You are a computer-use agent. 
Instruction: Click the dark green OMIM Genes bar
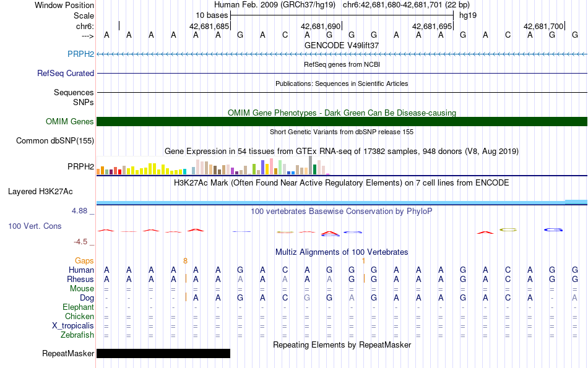(342, 121)
